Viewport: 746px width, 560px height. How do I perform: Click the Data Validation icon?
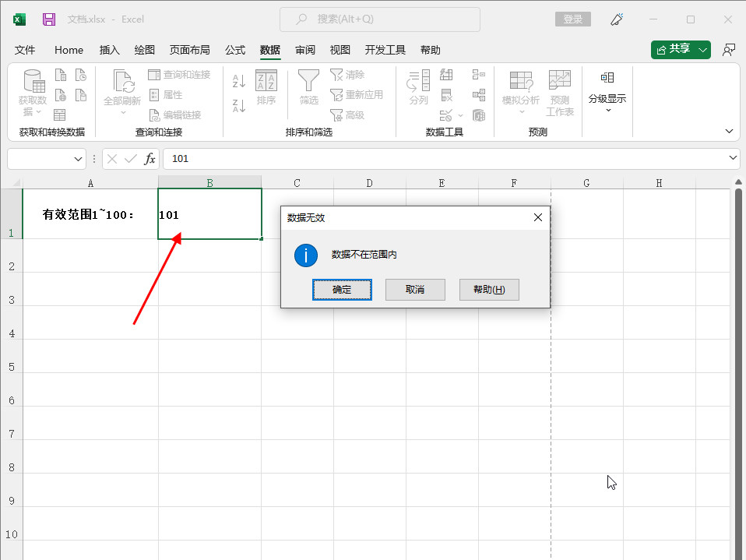[x=445, y=115]
